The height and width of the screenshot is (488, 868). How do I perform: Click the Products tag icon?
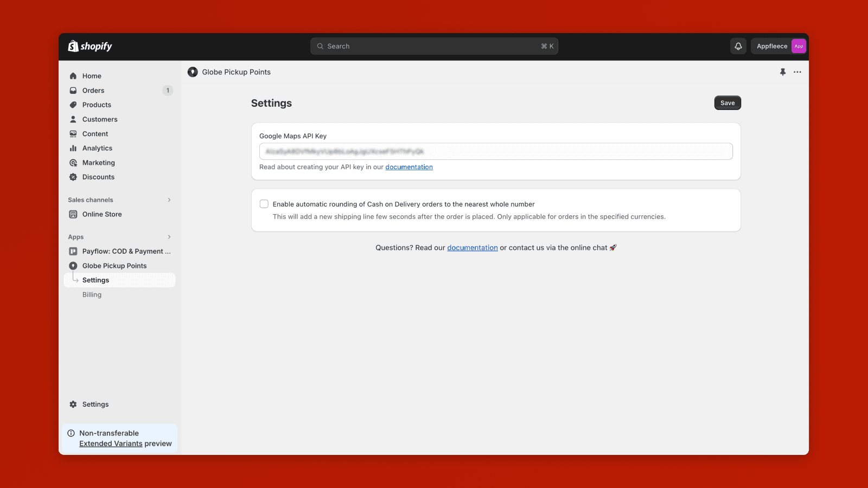tap(73, 105)
